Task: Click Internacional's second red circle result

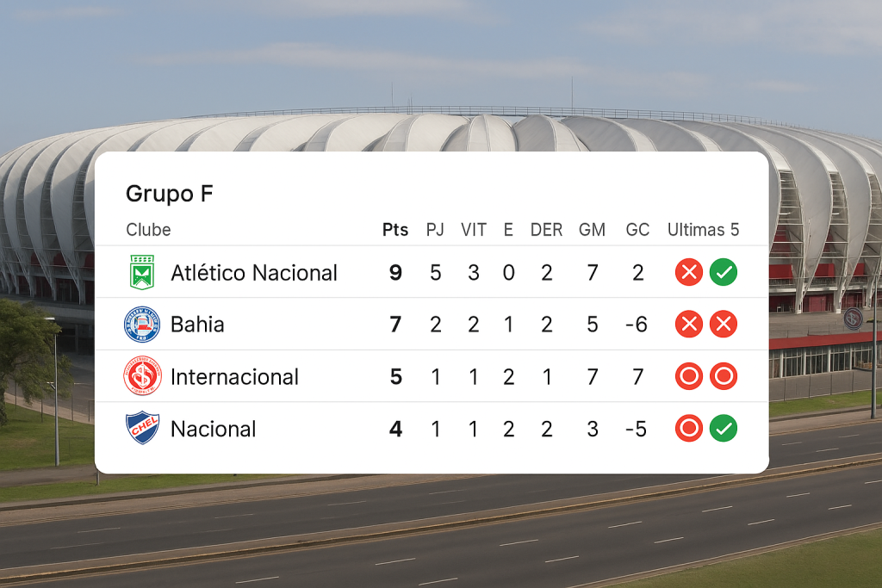Action: click(x=724, y=376)
